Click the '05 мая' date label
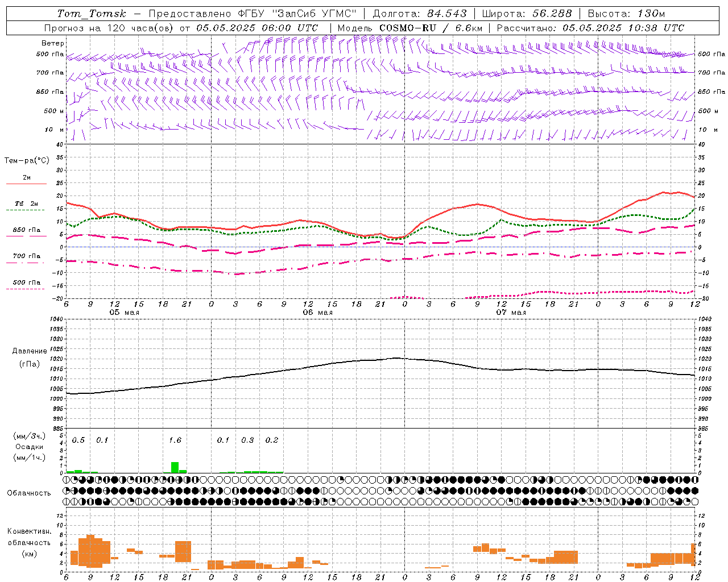The height and width of the screenshot is (582, 728). [x=124, y=313]
